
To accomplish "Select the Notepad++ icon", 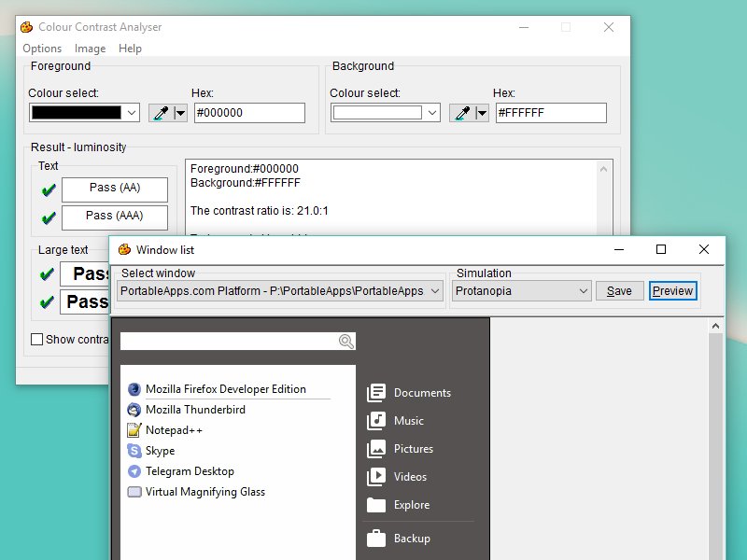I will coord(134,430).
